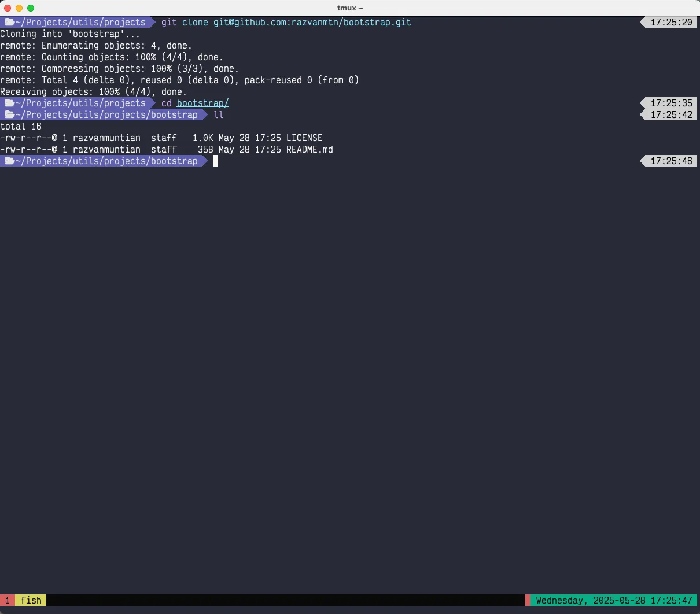This screenshot has width=700, height=614.
Task: Click the git@github.com repository URL
Action: 312,23
